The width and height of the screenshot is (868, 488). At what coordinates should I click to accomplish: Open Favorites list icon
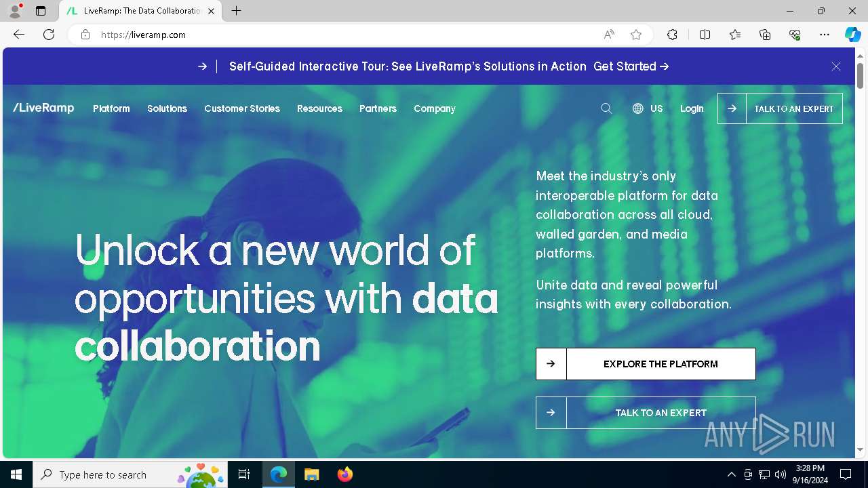click(x=735, y=35)
